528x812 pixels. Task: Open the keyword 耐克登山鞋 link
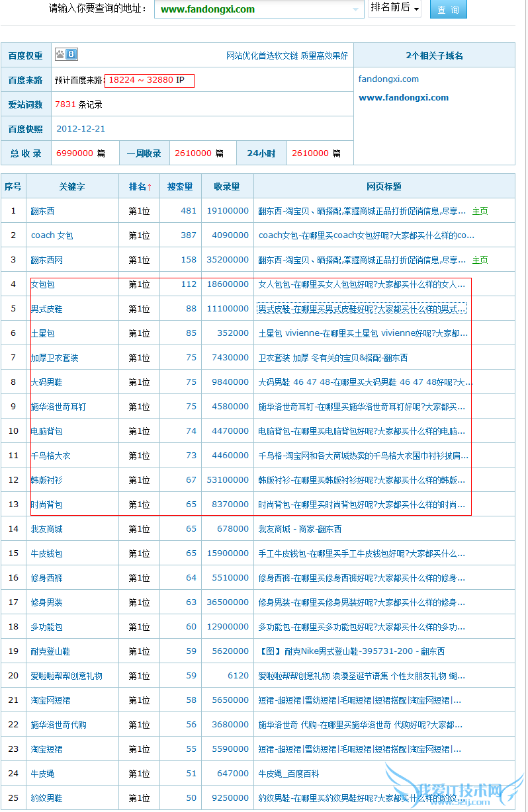click(51, 652)
